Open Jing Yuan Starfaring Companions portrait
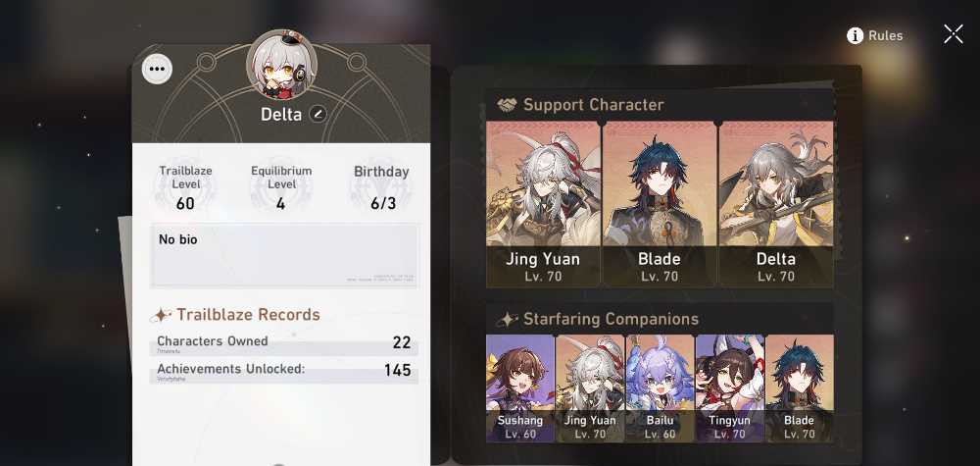Screen dimensions: 980x466 pos(590,388)
